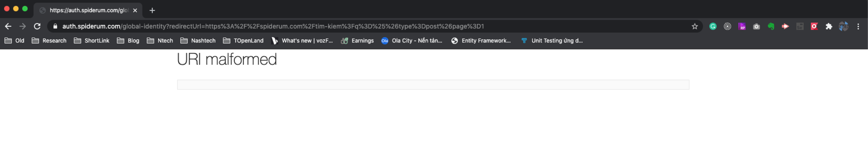Screen dimensions: 868x163
Task: Close the auth.spiderum.com tab
Action: point(135,10)
